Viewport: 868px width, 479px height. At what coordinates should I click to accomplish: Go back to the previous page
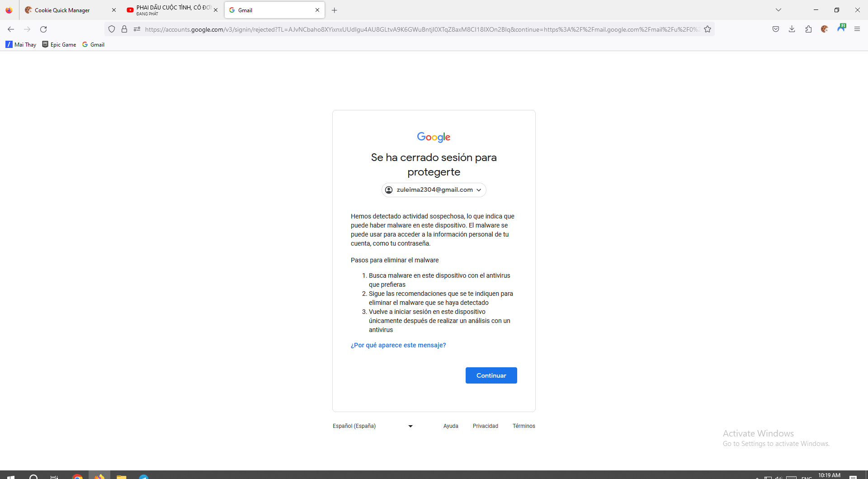click(11, 29)
